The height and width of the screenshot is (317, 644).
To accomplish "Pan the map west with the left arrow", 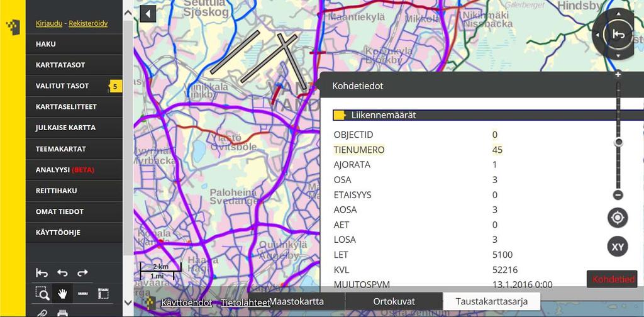I will tap(598, 35).
